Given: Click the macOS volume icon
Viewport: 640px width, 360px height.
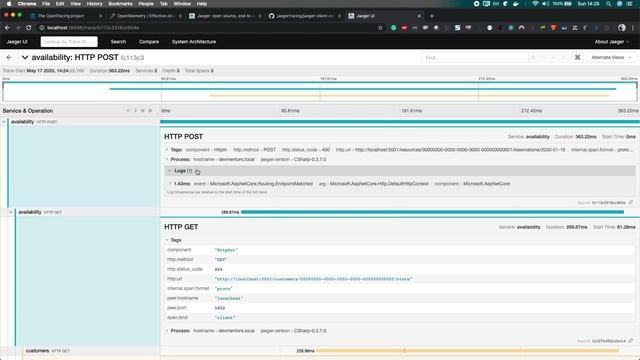Looking at the screenshot, I should 546,4.
